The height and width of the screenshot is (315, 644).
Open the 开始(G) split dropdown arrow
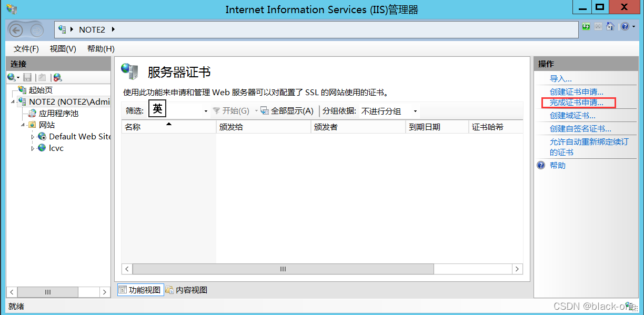coord(256,111)
